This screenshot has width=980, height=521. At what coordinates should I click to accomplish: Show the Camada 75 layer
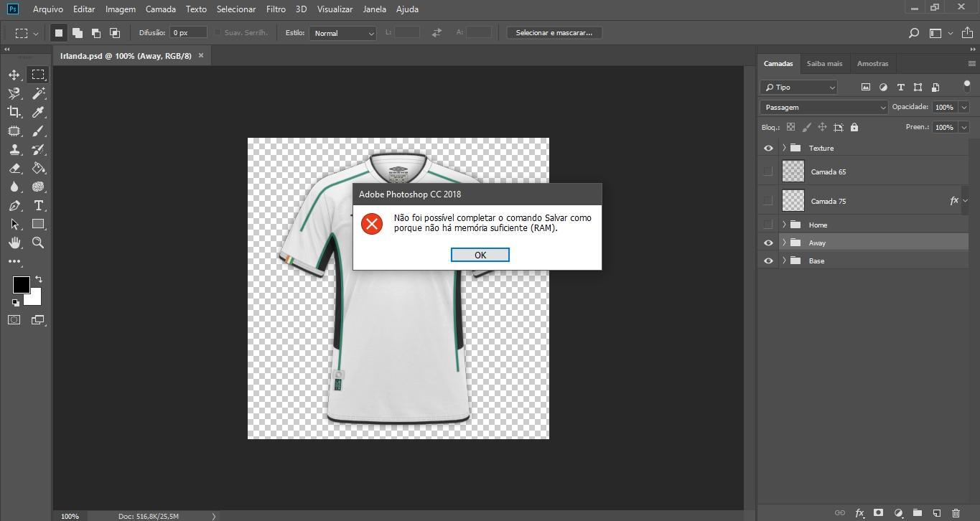(768, 201)
